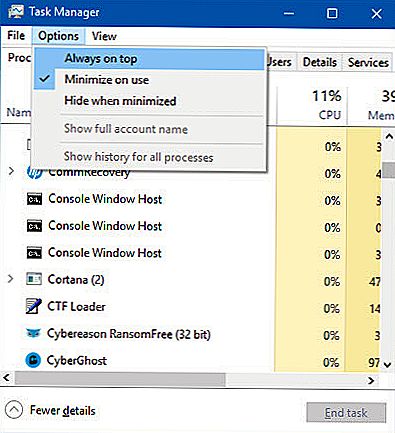Select the CyberGhost blue icon
395x433 pixels.
[x=33, y=360]
